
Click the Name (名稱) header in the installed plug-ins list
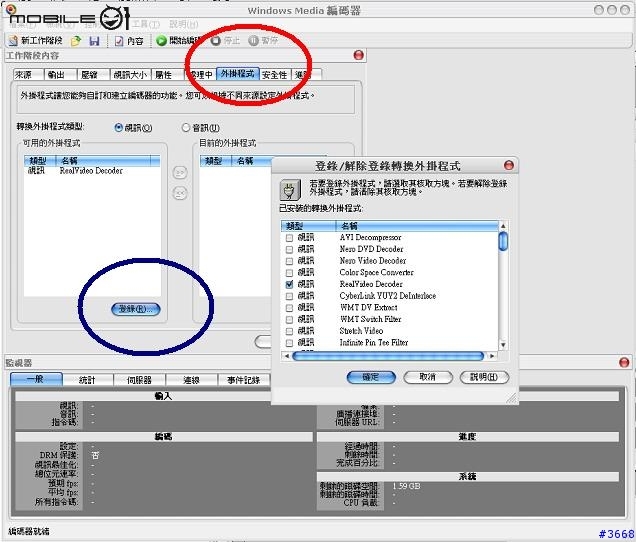click(417, 226)
